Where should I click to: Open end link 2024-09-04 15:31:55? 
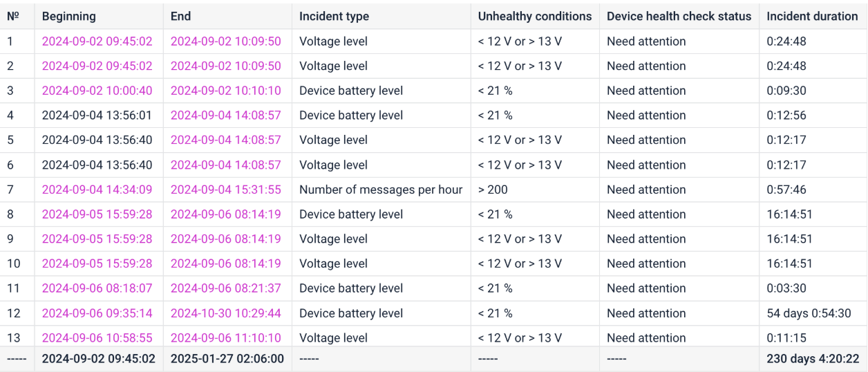[x=226, y=189]
